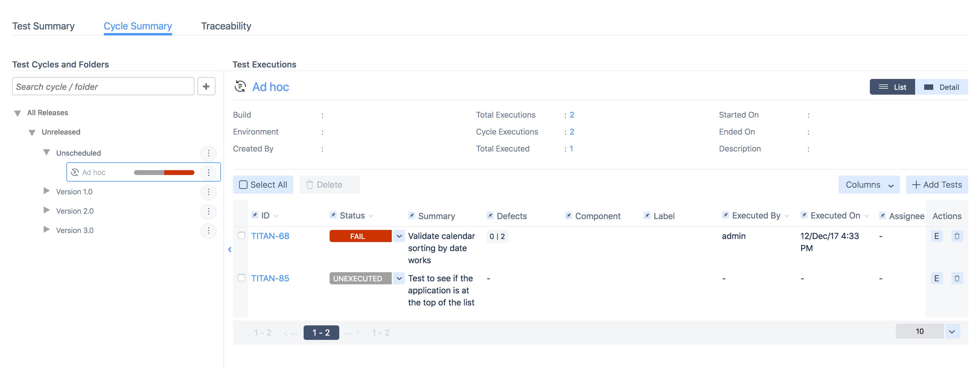Collapse left panel with chevron arrow
980x387 pixels.
230,250
